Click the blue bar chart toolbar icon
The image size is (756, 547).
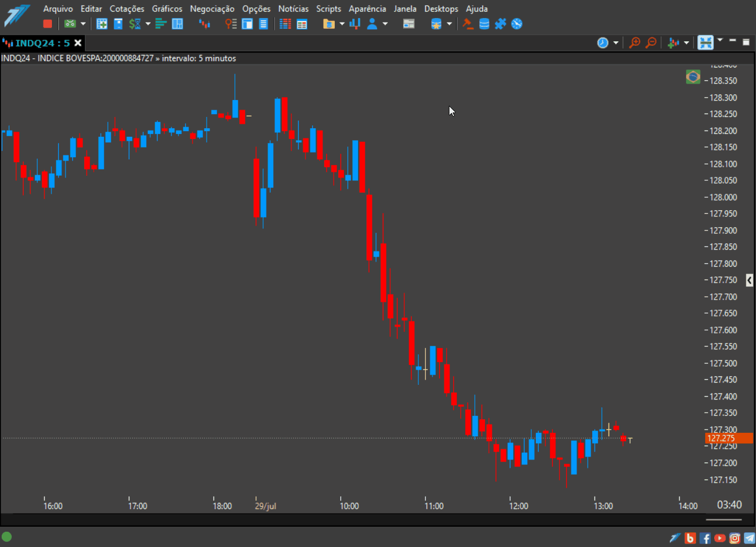(355, 24)
